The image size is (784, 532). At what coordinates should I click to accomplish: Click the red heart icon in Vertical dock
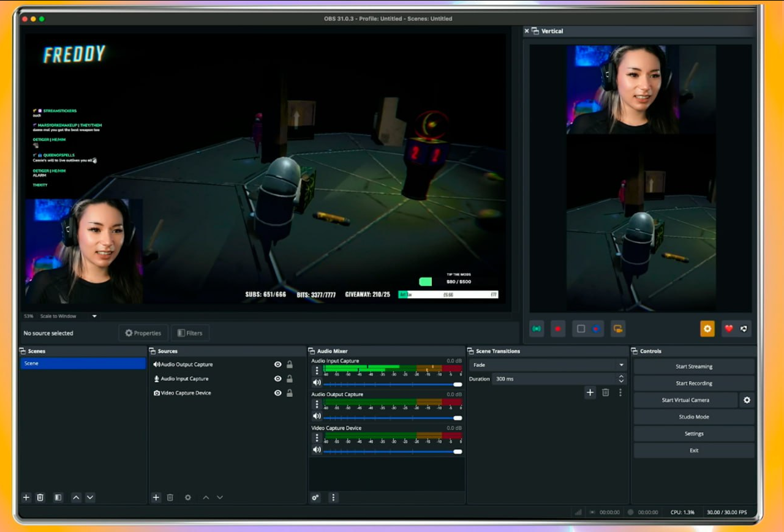(729, 329)
